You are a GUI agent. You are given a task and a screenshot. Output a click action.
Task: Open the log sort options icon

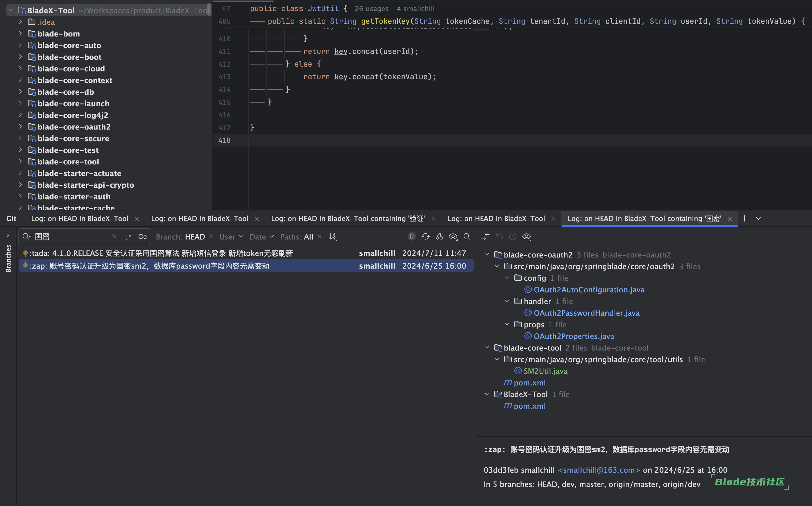pyautogui.click(x=333, y=237)
